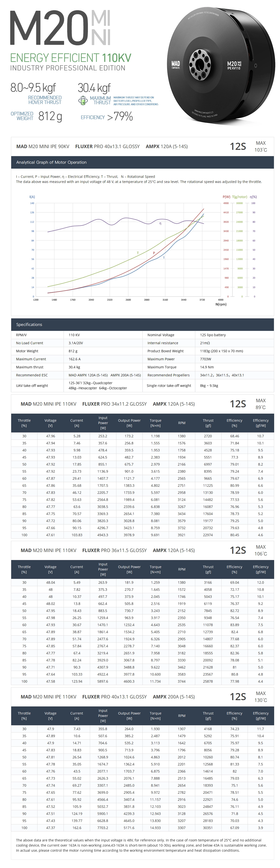Click the MAD Components logo on the motor
This screenshot has width=280, height=868.
pos(176,64)
